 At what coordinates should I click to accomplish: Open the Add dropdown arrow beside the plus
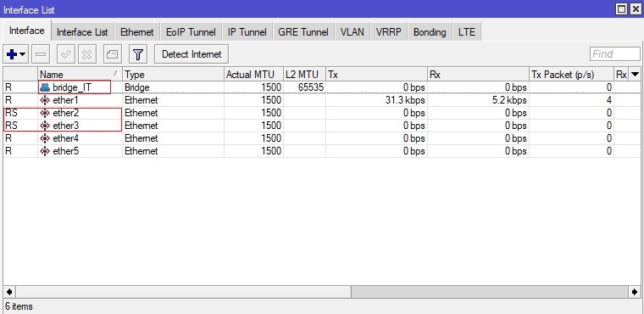(23, 54)
